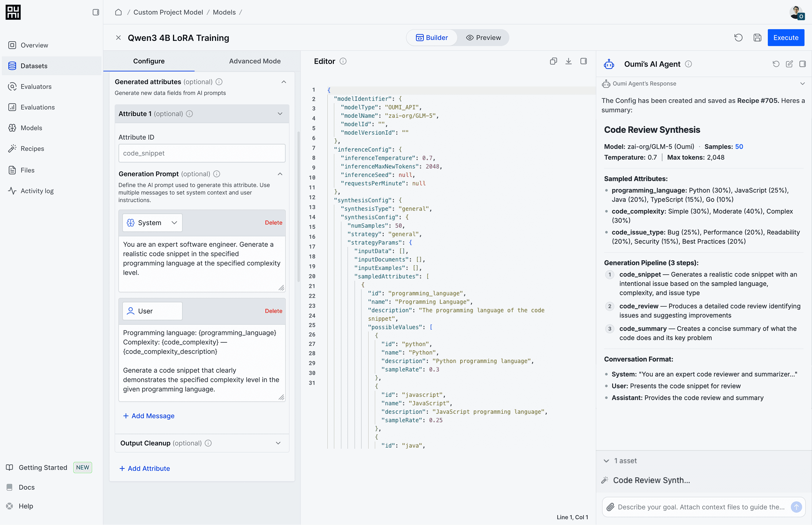Copy the editor contents
The width and height of the screenshot is (812, 525).
[554, 61]
